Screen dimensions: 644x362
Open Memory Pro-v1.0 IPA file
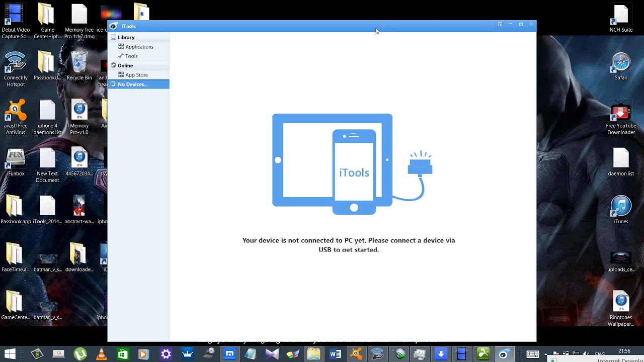point(79,118)
